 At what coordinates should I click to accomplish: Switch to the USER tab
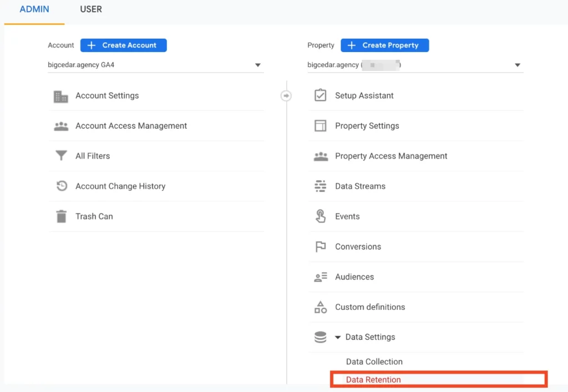(91, 9)
